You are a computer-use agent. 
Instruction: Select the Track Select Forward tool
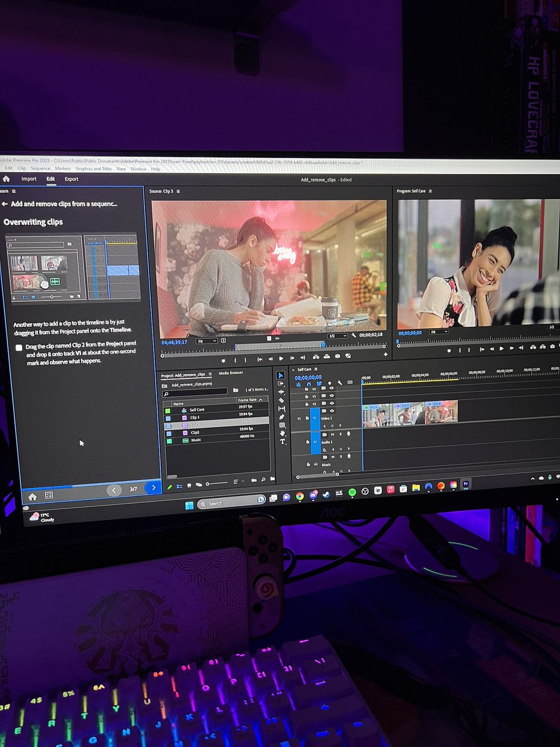point(281,384)
